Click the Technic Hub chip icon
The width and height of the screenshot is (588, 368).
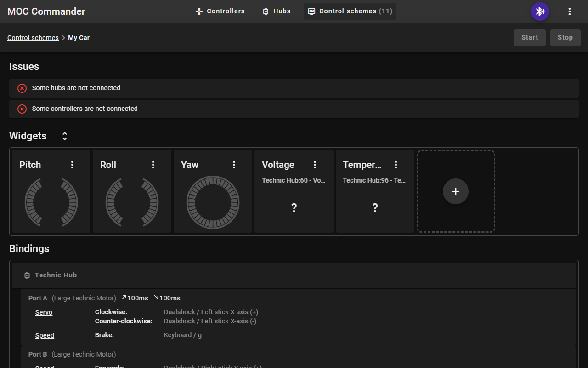pos(27,276)
